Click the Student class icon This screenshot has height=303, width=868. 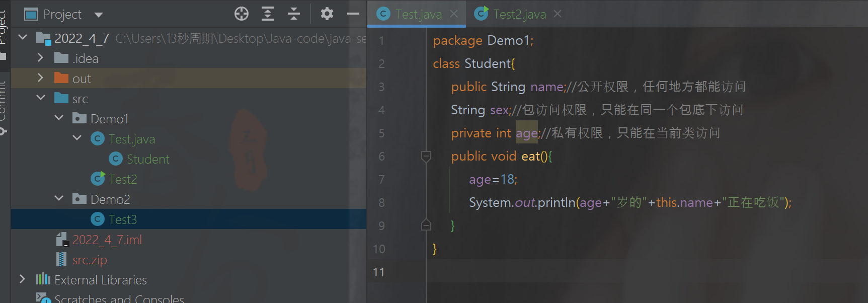coord(116,159)
